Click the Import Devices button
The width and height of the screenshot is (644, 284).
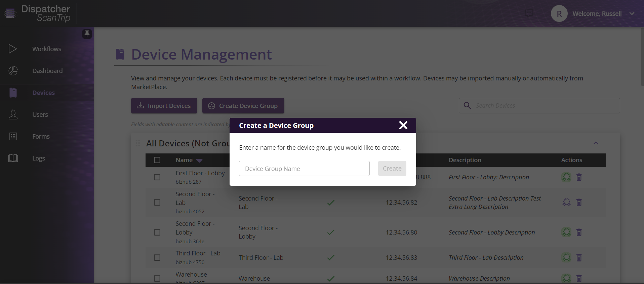tap(164, 106)
